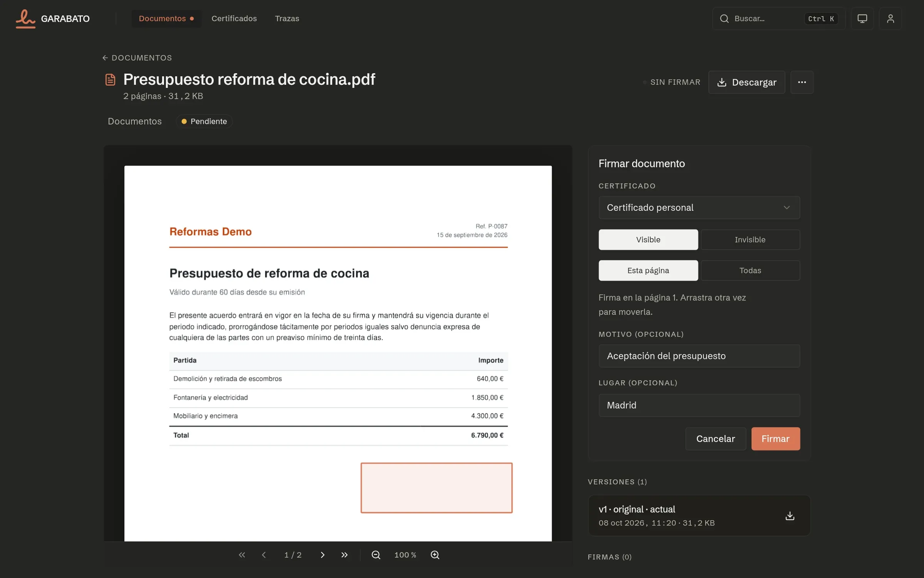Open the Certificado personal dropdown
924x578 pixels.
pos(699,208)
